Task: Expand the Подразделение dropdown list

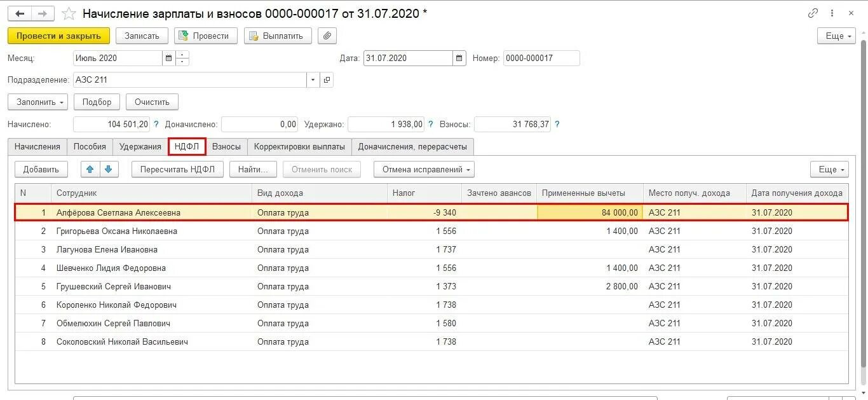Action: coord(313,80)
